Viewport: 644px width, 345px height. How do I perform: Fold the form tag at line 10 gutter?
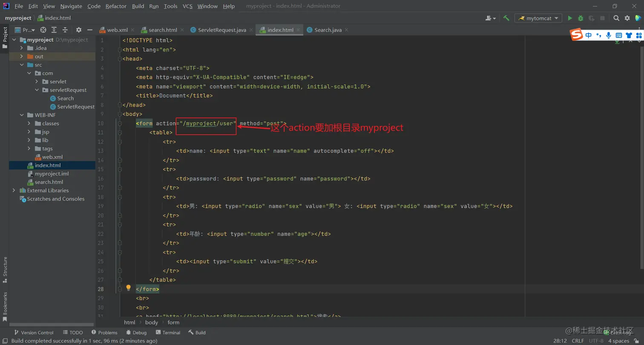120,123
